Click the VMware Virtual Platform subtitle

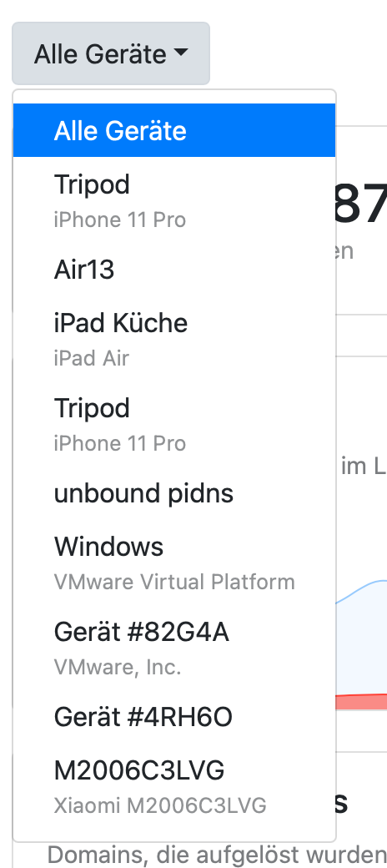[174, 582]
